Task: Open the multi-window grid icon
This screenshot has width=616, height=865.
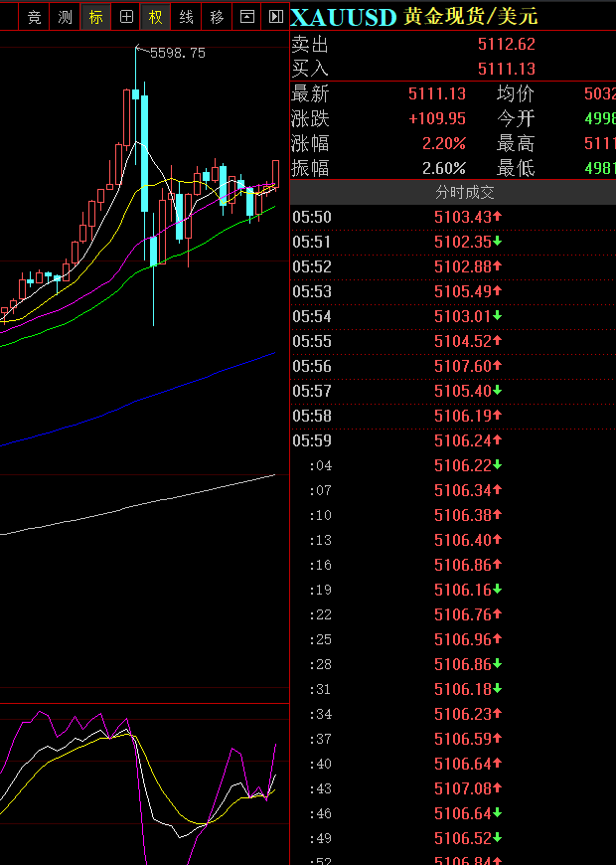Action: 126,17
